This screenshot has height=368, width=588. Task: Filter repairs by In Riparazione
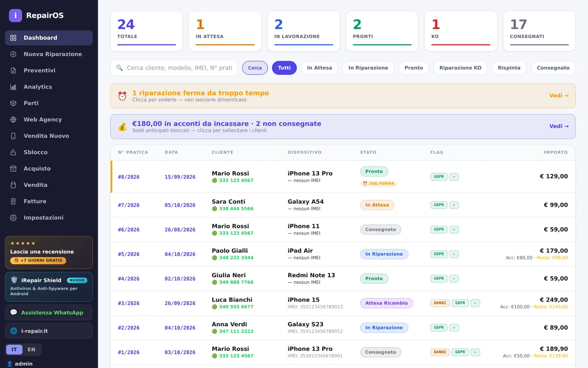tap(368, 68)
